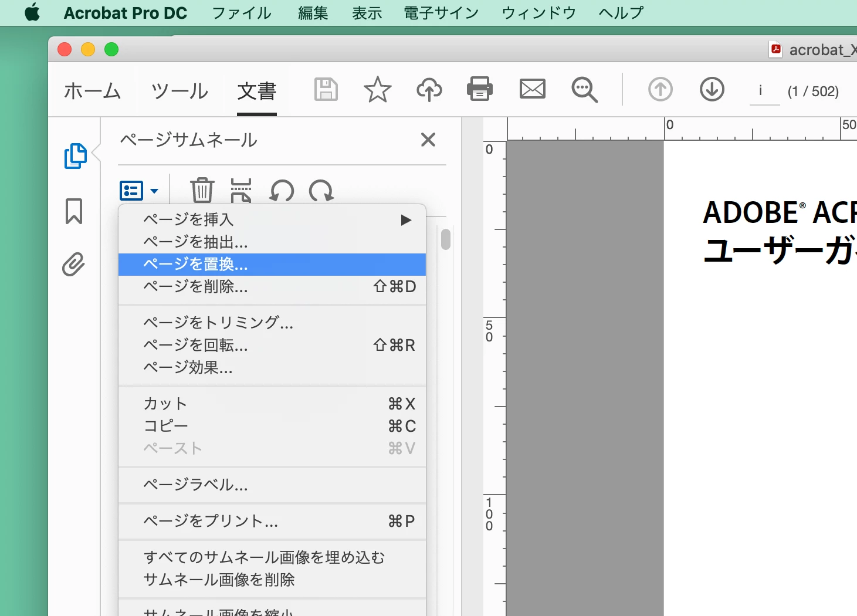This screenshot has width=857, height=616.
Task: Open the find text magnifier icon
Action: [584, 90]
